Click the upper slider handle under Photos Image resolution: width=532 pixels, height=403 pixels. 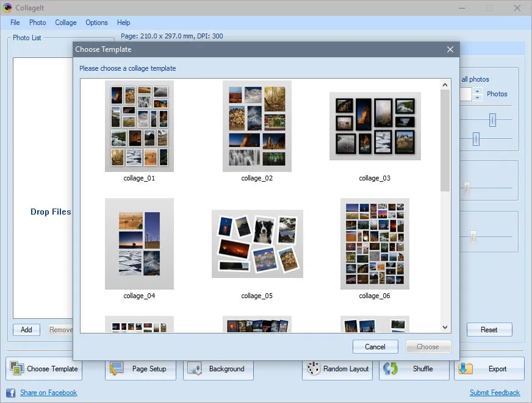[x=492, y=119]
